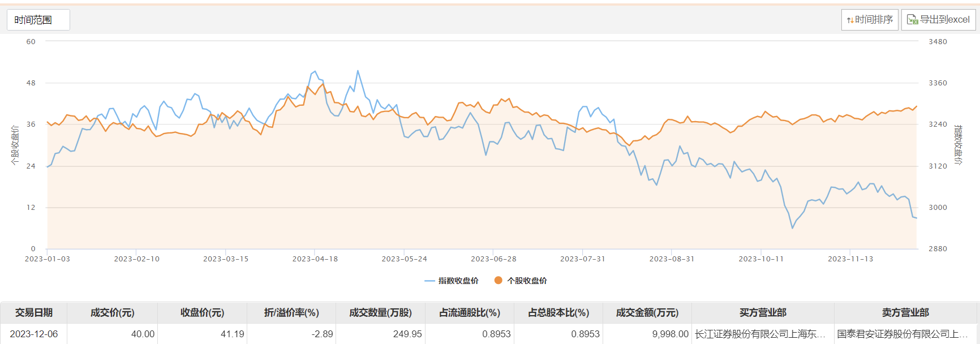980x344 pixels.
Task: Click the 2023-06-28 x-axis date label
Action: coord(493,259)
